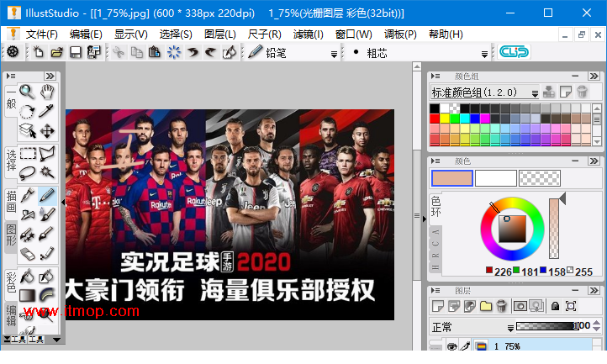
Task: Expand the 颜色组 panel double-chevron
Action: click(594, 76)
